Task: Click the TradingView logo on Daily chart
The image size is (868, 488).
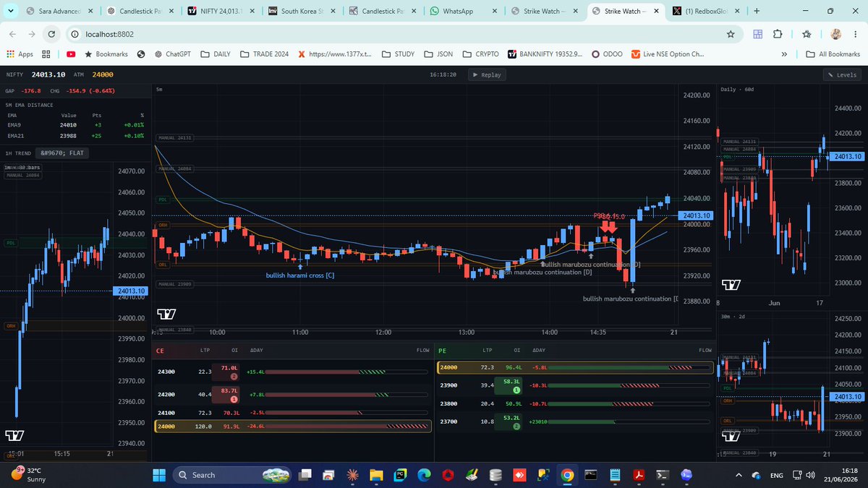Action: pyautogui.click(x=731, y=286)
